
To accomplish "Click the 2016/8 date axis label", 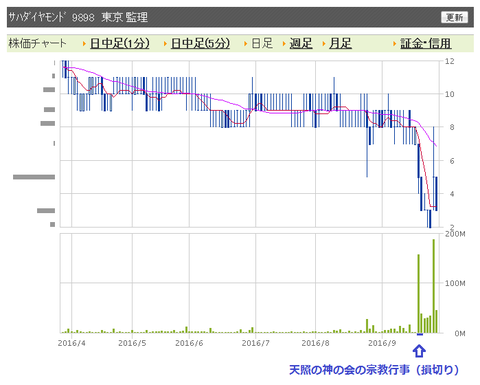I will [x=315, y=343].
